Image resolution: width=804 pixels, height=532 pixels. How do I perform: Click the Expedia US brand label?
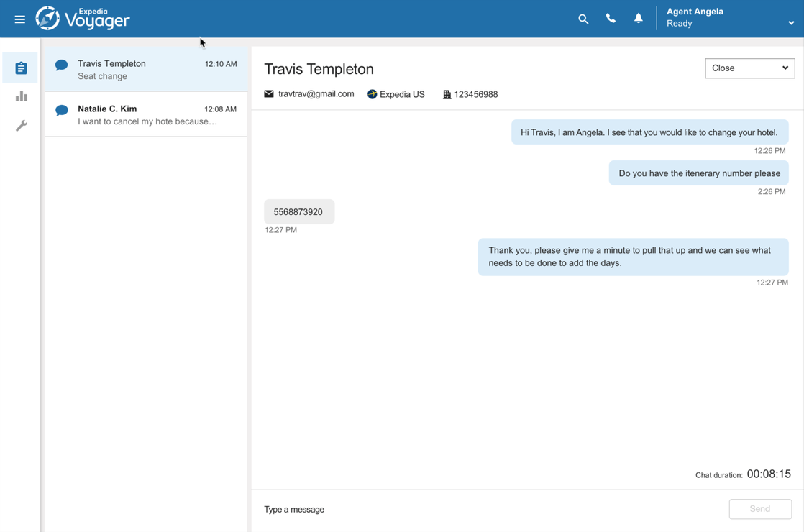(x=401, y=94)
